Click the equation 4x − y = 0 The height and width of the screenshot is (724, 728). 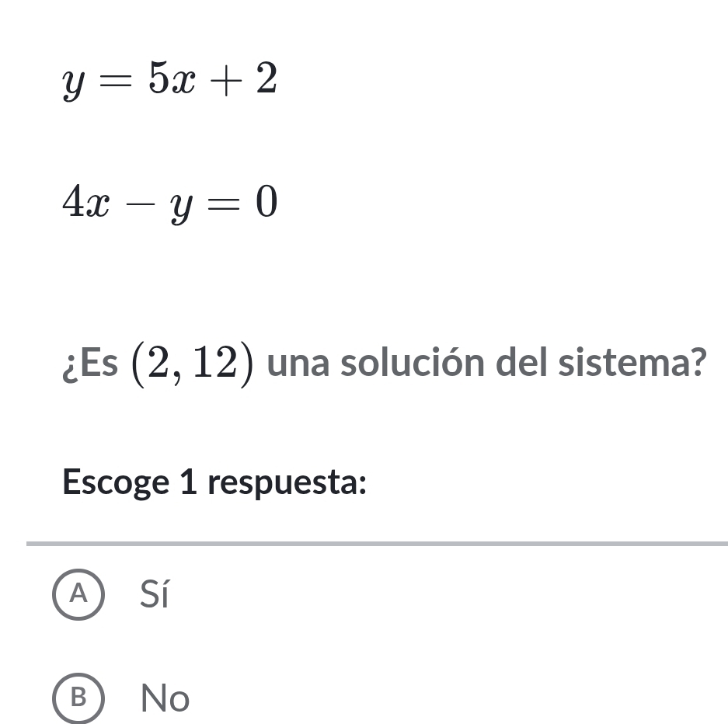(x=169, y=204)
